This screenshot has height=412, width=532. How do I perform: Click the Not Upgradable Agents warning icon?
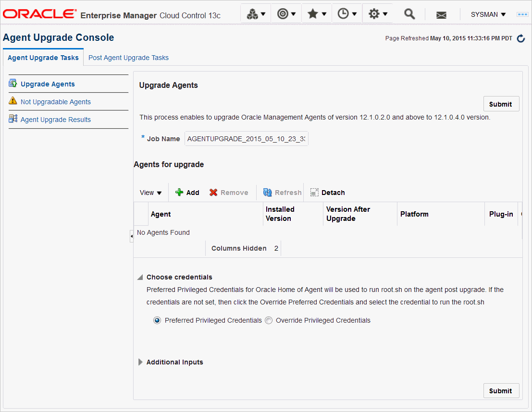13,101
